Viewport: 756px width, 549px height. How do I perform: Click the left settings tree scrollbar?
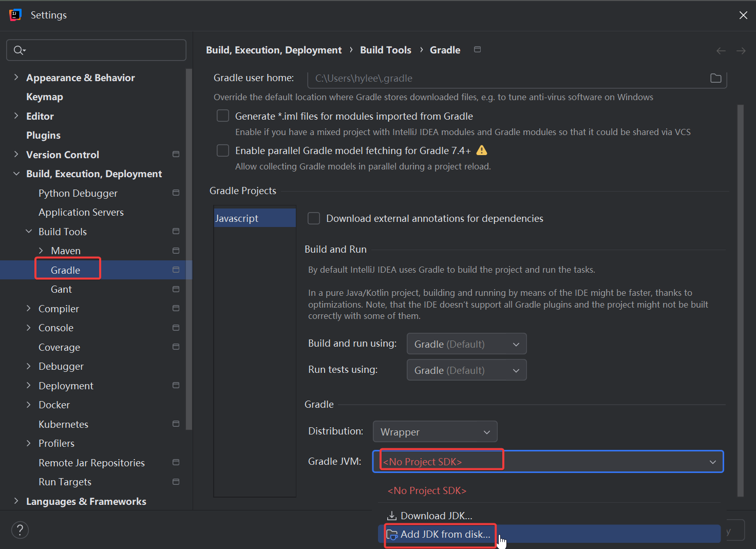pos(188,247)
